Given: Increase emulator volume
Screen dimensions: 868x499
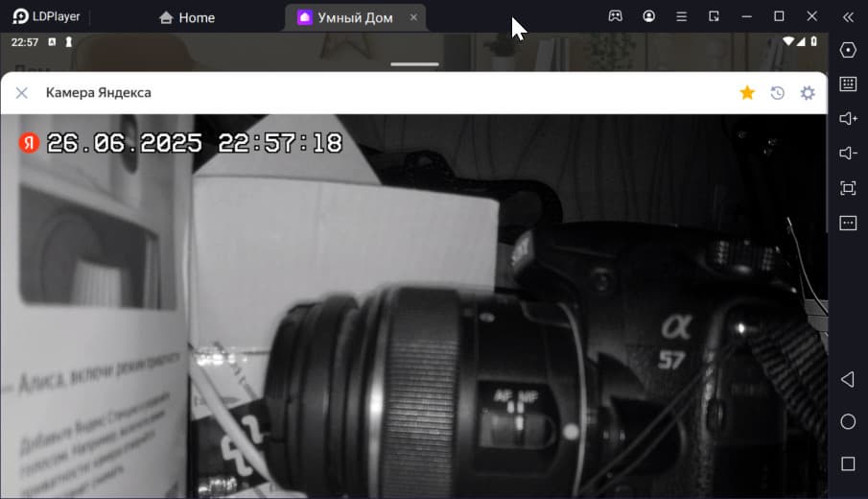Looking at the screenshot, I should click(x=848, y=119).
